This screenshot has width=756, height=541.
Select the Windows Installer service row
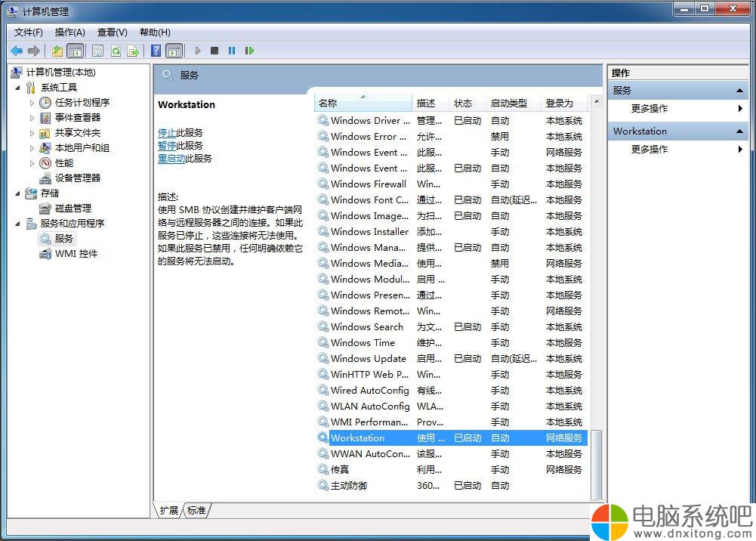451,232
